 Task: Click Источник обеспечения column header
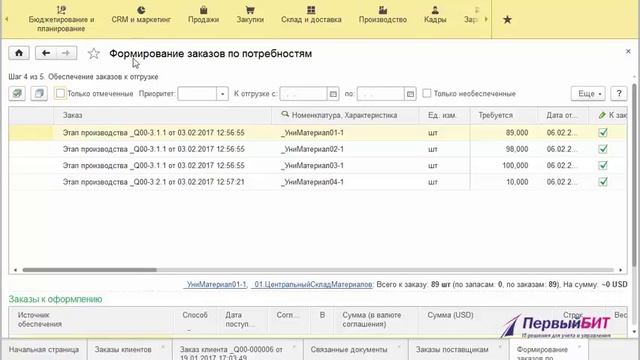click(x=40, y=319)
